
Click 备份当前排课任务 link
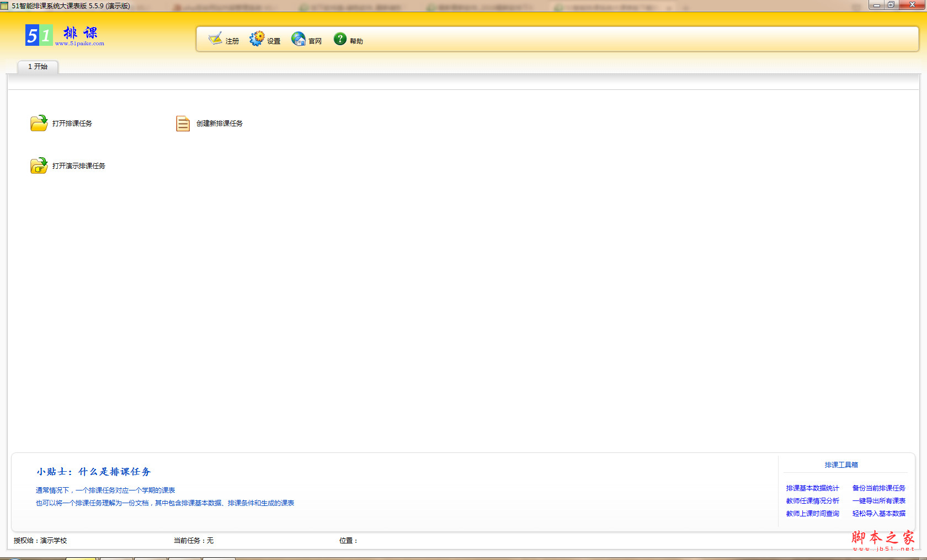(x=879, y=488)
